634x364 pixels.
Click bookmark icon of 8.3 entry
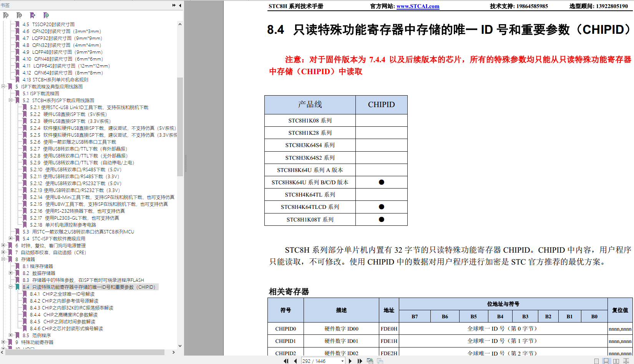18,280
